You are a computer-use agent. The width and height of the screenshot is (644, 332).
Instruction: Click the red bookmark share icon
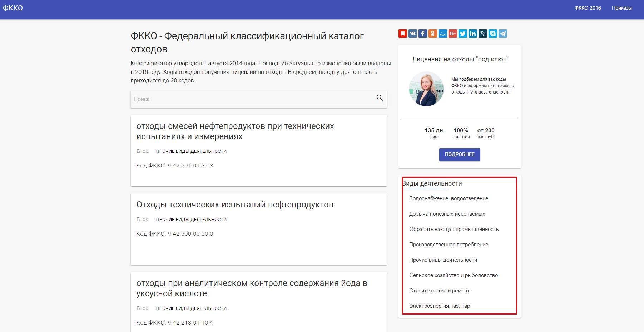[x=403, y=33]
